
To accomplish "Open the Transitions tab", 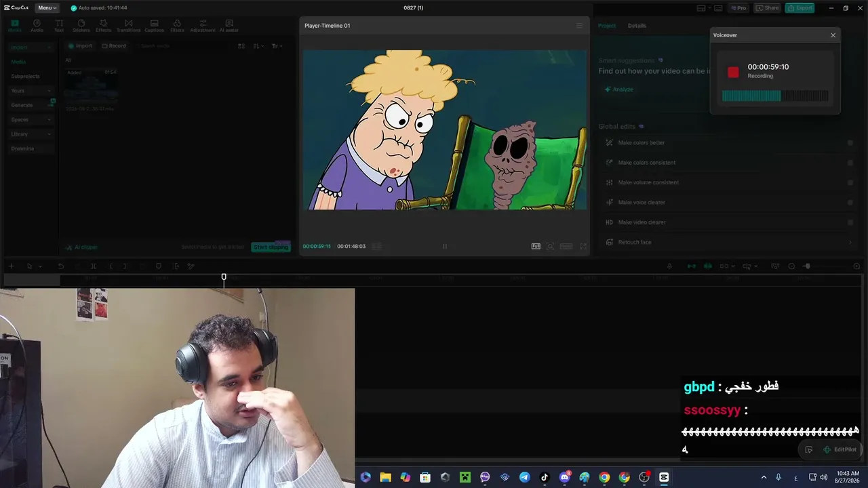I will [x=128, y=26].
